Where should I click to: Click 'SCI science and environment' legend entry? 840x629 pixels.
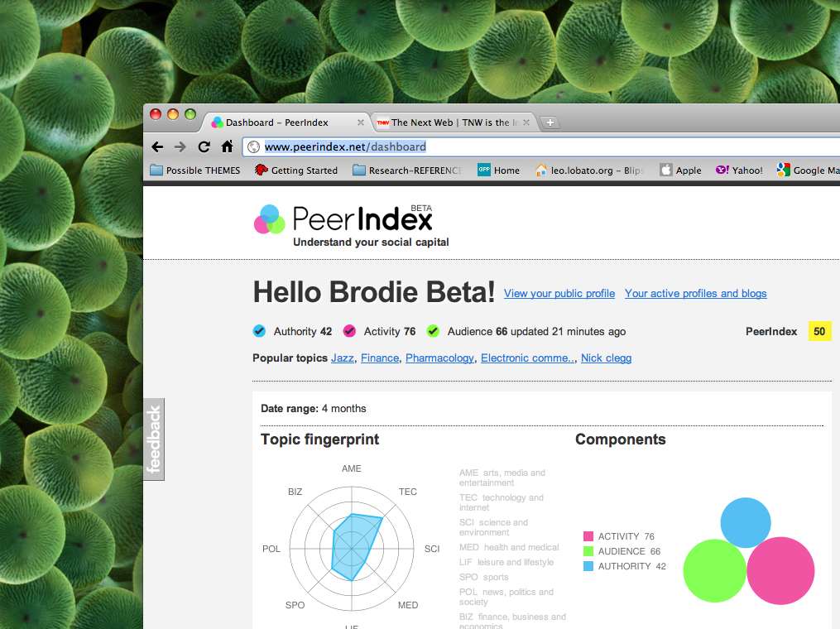pyautogui.click(x=493, y=527)
